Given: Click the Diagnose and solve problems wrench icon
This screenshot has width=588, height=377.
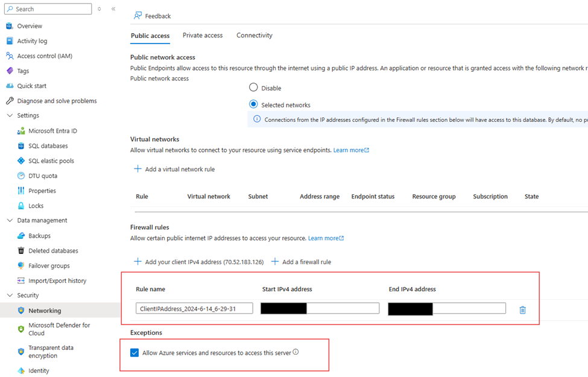Looking at the screenshot, I should tap(10, 101).
